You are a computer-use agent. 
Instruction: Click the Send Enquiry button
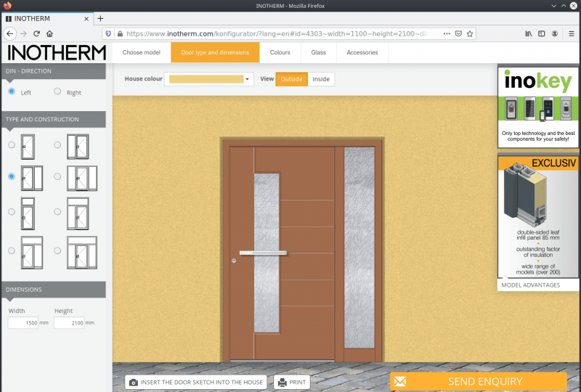[479, 381]
